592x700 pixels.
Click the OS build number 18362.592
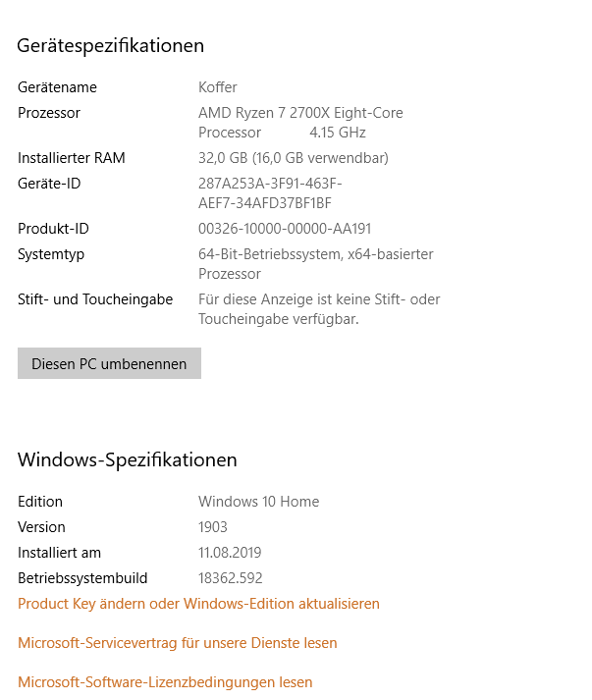[231, 578]
